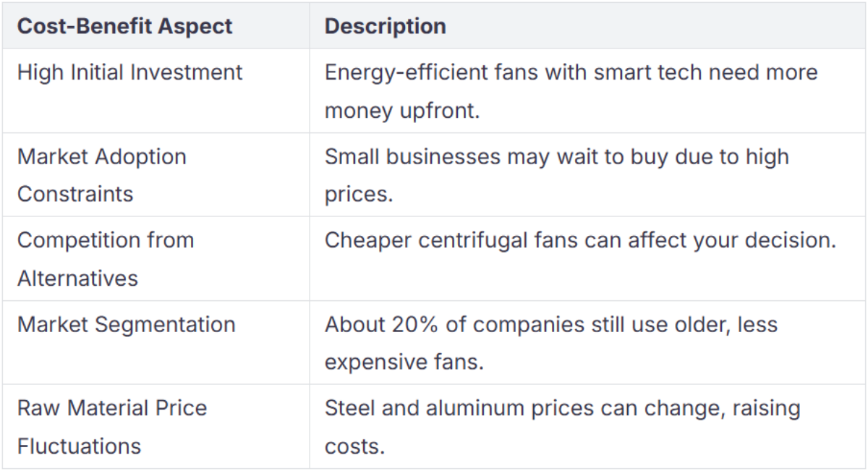
Task: Select the Raw Material Price Fluctuations cell
Action: pyautogui.click(x=112, y=427)
